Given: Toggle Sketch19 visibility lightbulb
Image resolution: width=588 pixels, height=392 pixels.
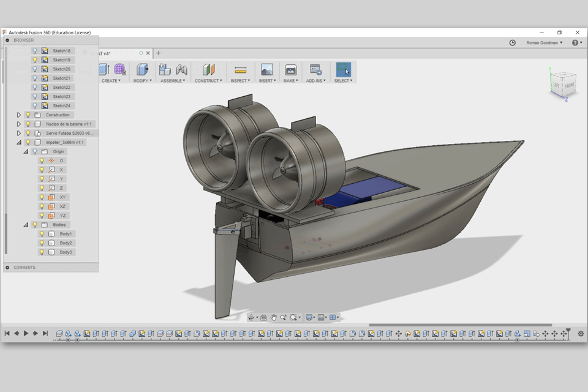Looking at the screenshot, I should [35, 60].
